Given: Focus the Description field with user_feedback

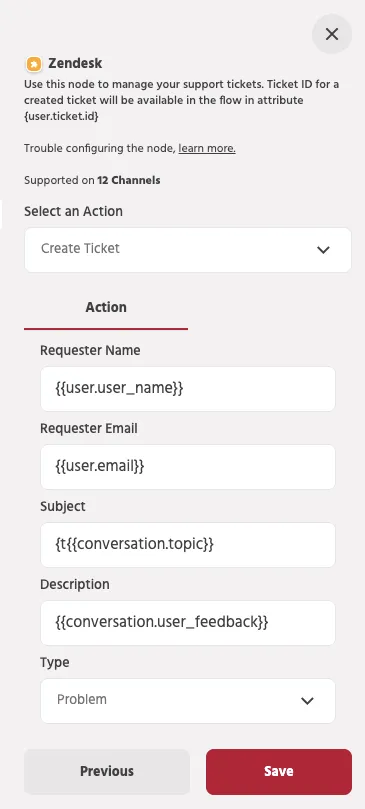Looking at the screenshot, I should tap(188, 622).
